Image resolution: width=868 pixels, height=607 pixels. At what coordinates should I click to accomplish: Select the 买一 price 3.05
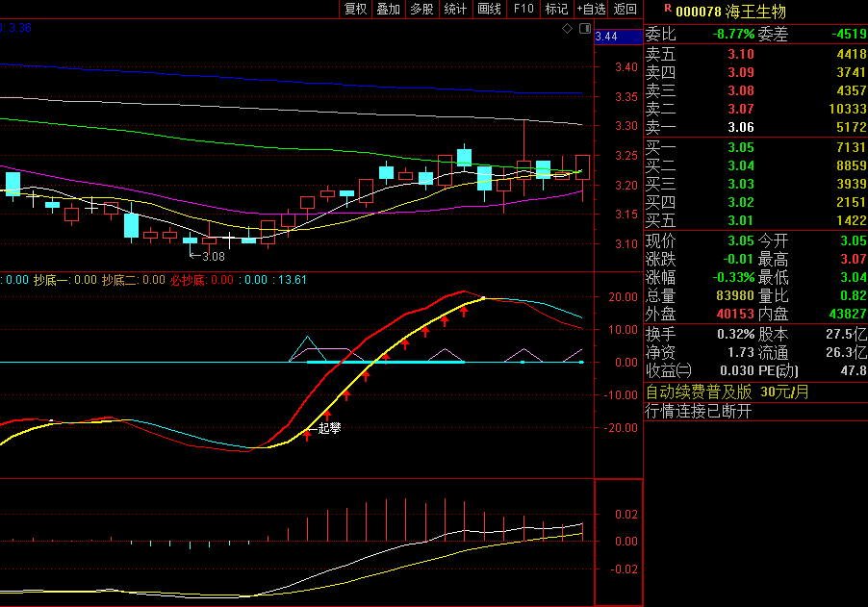pyautogui.click(x=741, y=147)
